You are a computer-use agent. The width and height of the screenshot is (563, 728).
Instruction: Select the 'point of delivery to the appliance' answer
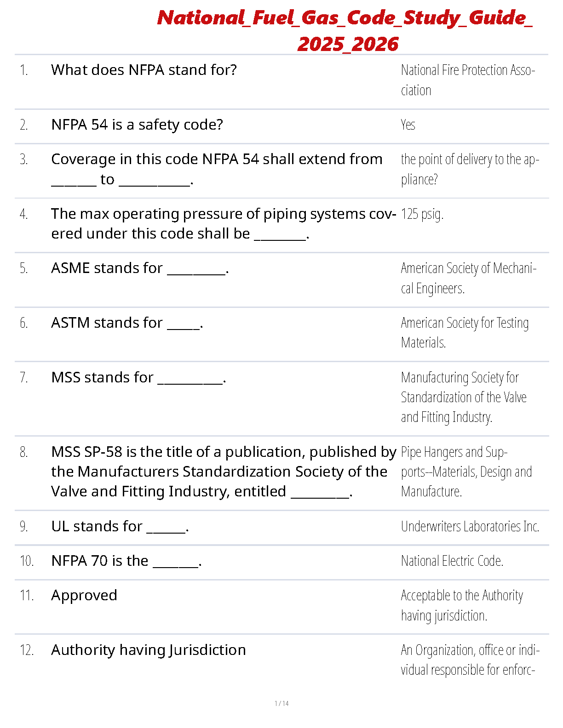pos(469,169)
